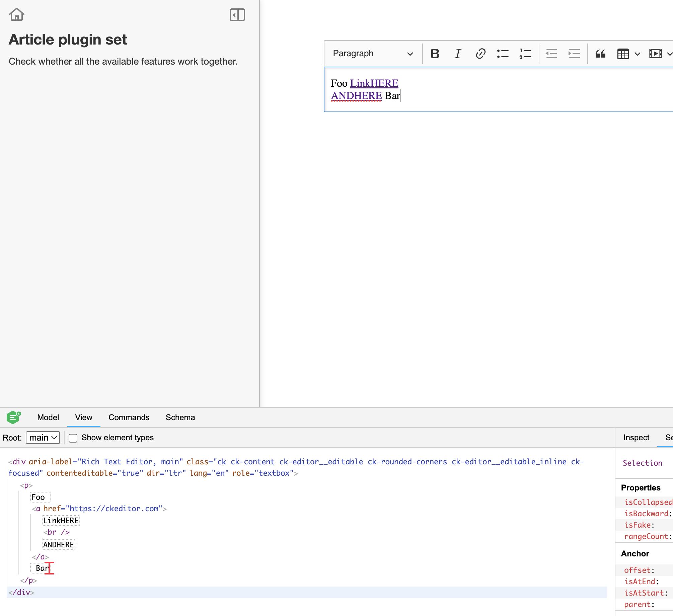
Task: Toggle bold formatting in the editor toolbar
Action: [x=435, y=54]
